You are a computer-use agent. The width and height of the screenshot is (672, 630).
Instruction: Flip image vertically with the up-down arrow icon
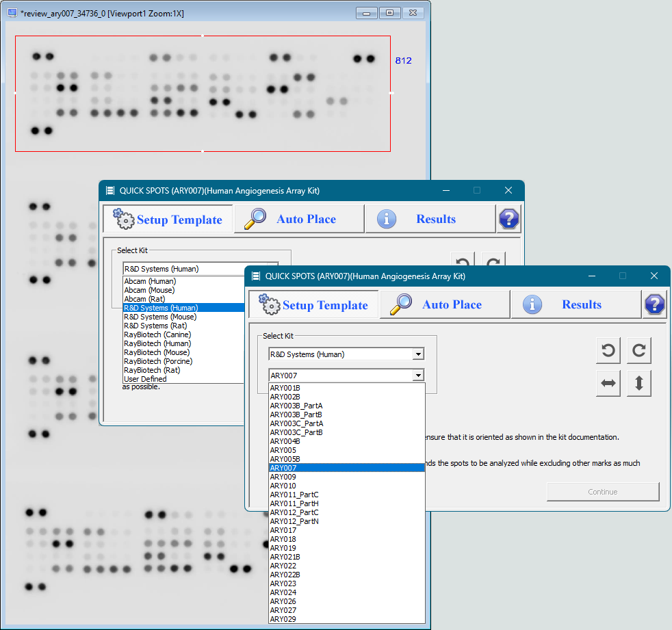[639, 383]
